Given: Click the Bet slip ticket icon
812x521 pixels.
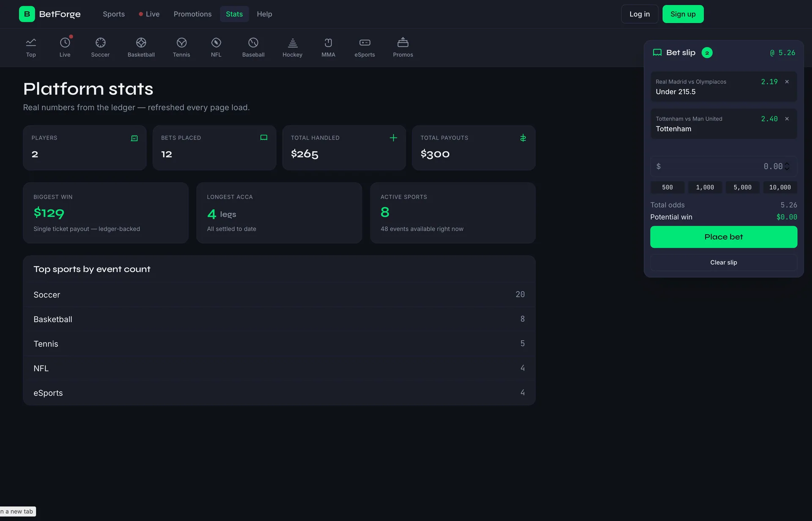Looking at the screenshot, I should point(657,52).
